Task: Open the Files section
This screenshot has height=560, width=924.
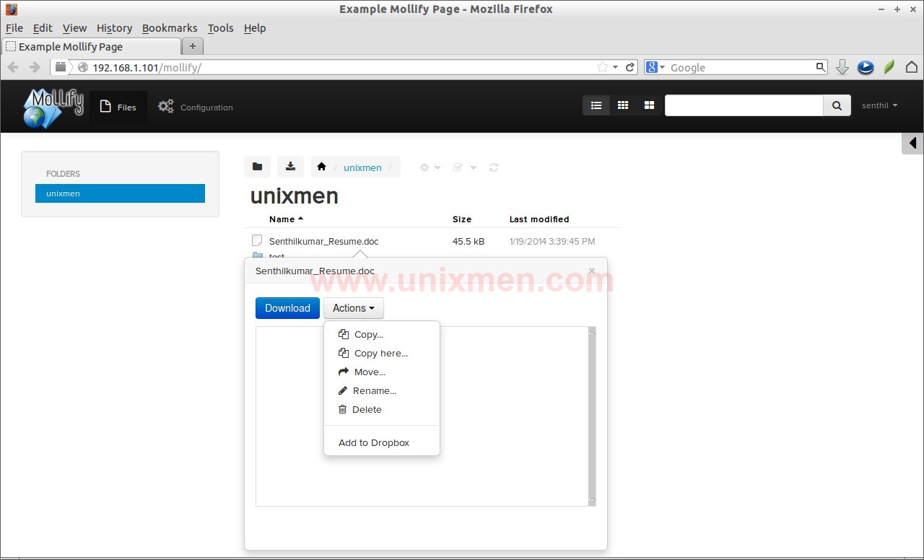Action: [x=118, y=107]
